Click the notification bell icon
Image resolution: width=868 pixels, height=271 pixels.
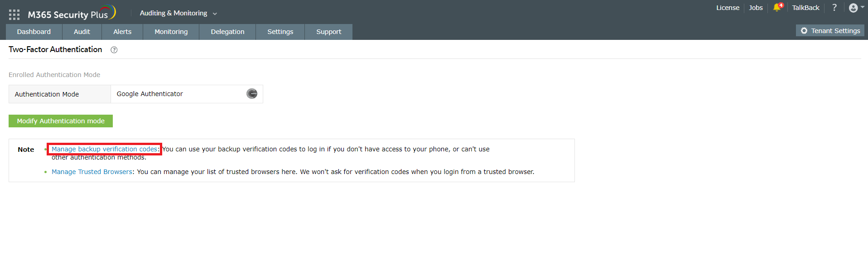pyautogui.click(x=777, y=8)
